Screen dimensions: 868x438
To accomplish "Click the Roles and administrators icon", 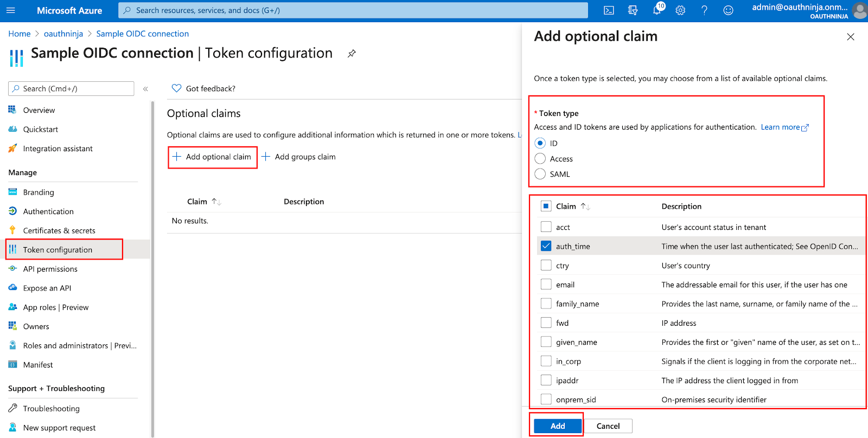I will [12, 345].
